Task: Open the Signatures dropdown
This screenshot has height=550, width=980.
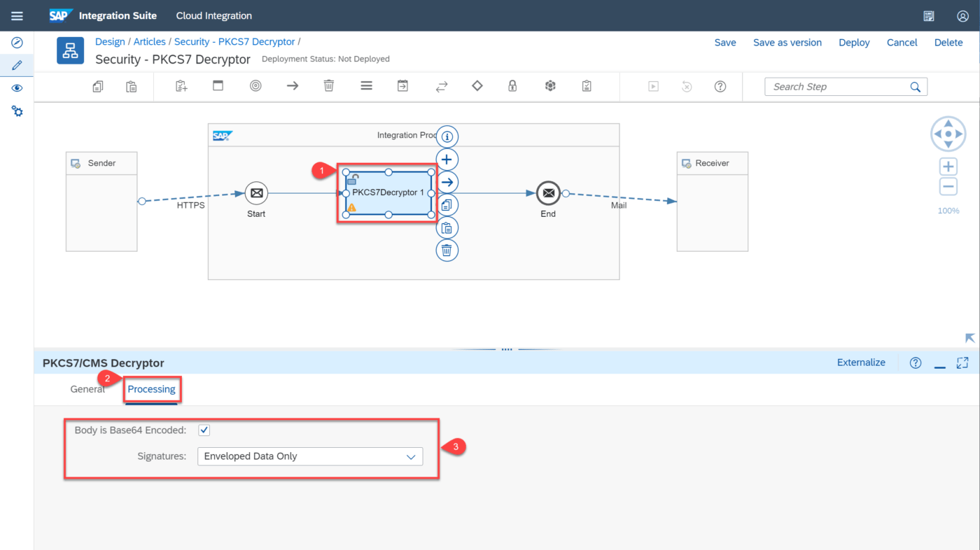Action: 310,456
